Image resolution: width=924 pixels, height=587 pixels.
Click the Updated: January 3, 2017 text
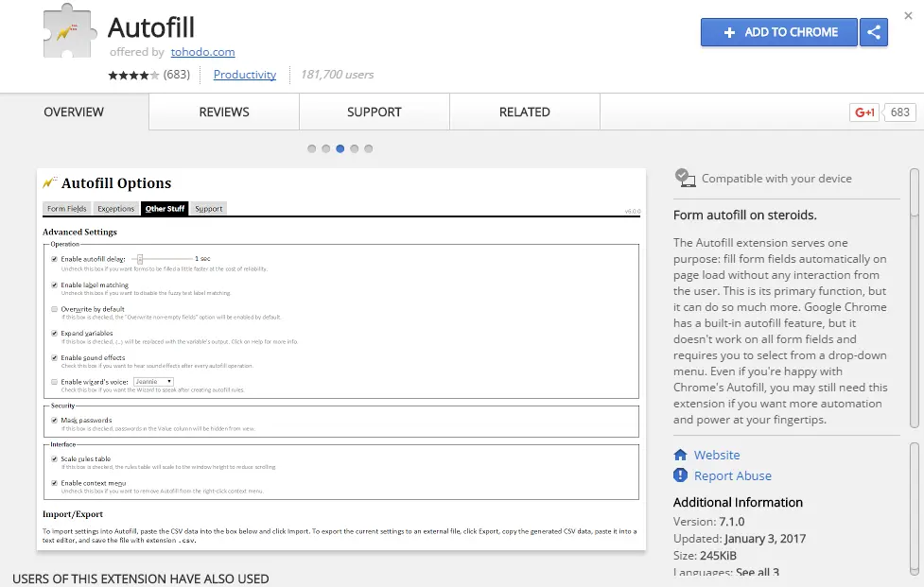[x=740, y=539]
